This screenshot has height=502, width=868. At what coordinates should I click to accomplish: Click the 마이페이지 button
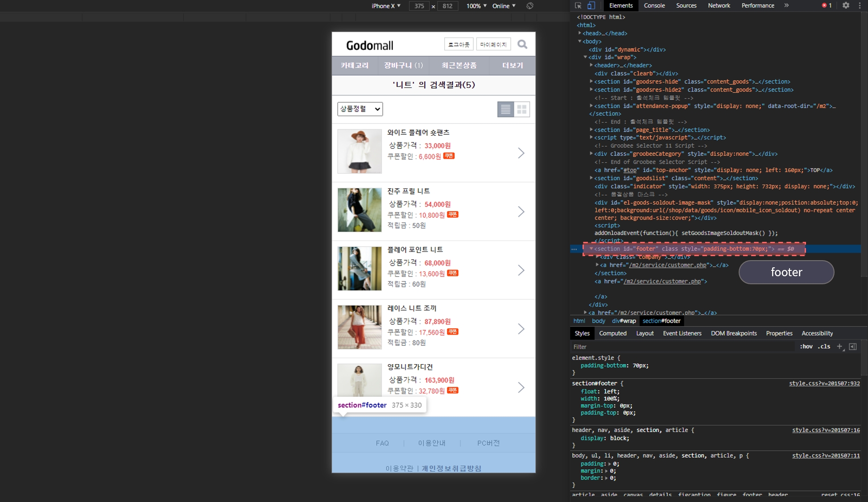coord(493,44)
